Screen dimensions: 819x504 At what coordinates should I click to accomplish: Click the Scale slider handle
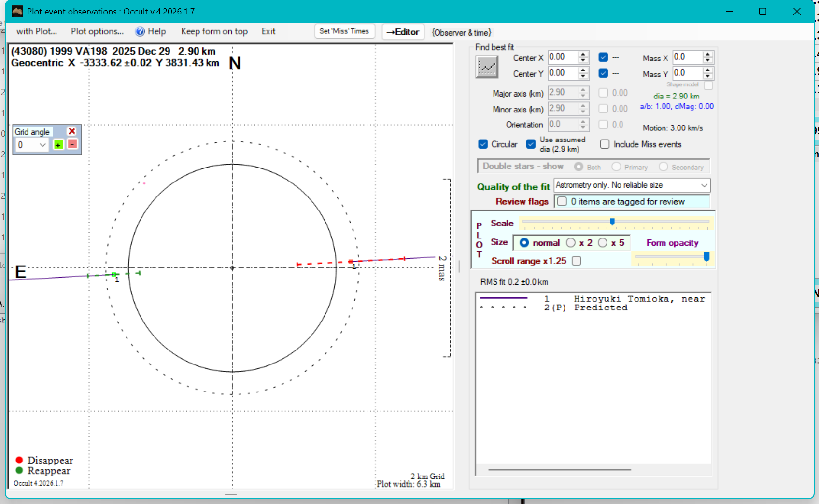tap(612, 222)
